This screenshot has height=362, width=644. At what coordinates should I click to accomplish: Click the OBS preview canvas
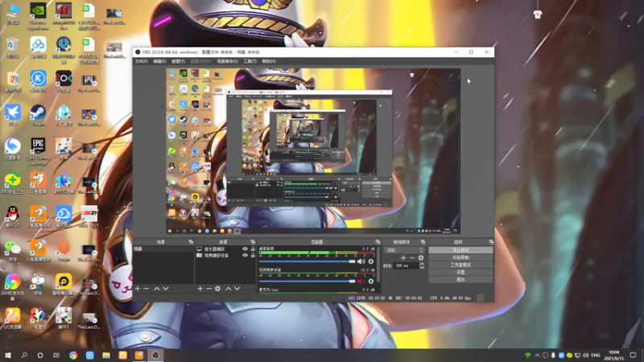[313, 151]
